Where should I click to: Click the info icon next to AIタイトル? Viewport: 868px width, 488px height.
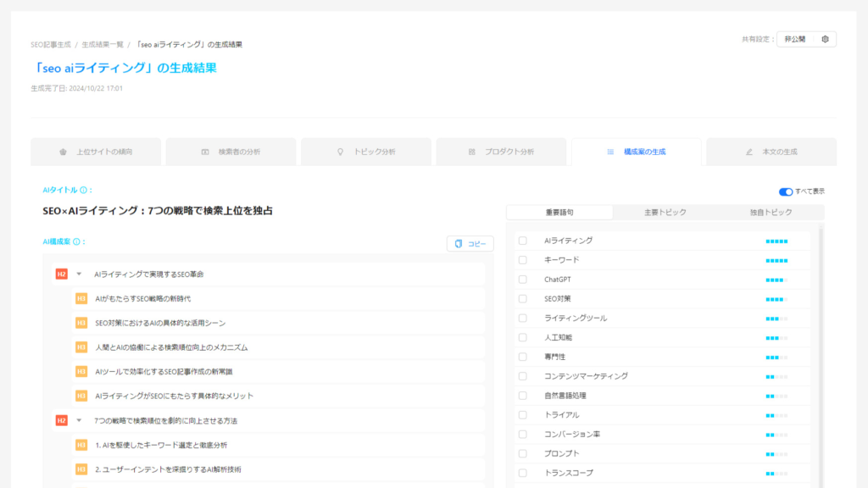(84, 190)
